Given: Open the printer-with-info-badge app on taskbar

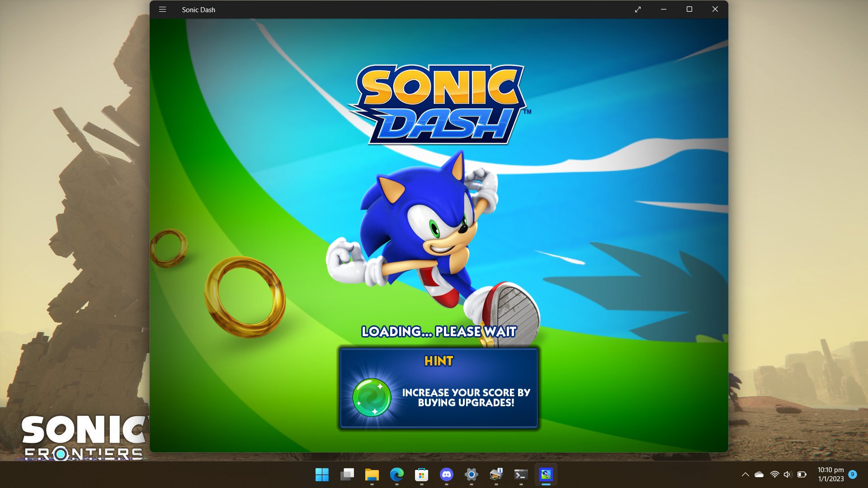Looking at the screenshot, I should (x=496, y=474).
